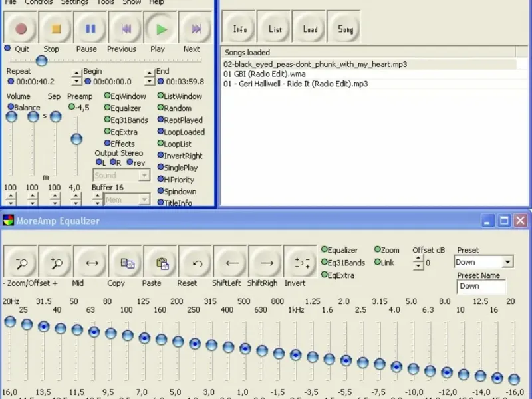Image resolution: width=532 pixels, height=399 pixels.
Task: Open the Tools menu
Action: click(105, 2)
